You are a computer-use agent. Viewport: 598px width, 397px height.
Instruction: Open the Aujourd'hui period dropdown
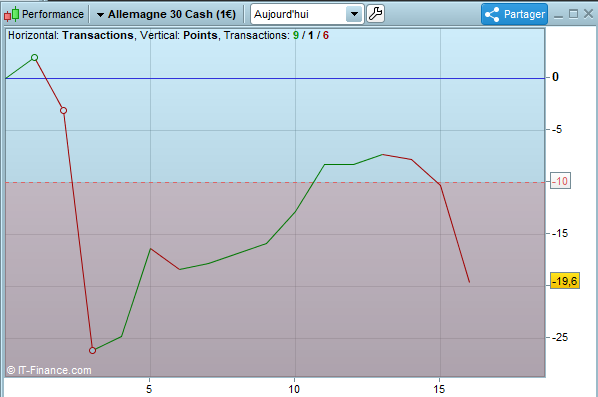click(x=307, y=14)
